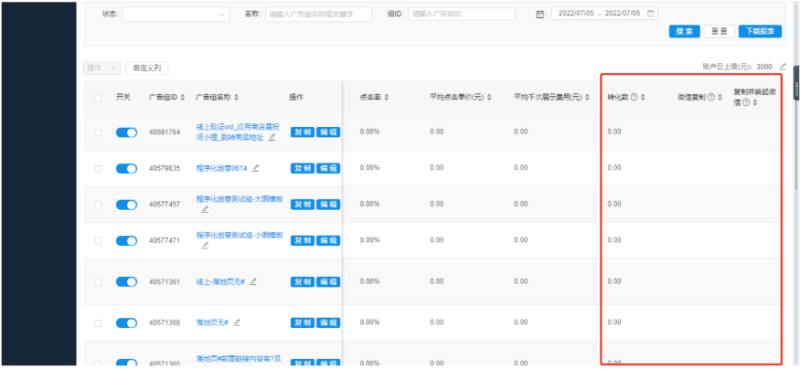The image size is (800, 369).
Task: Sort by 平均点击单价(元) column arrows
Action: pos(489,97)
